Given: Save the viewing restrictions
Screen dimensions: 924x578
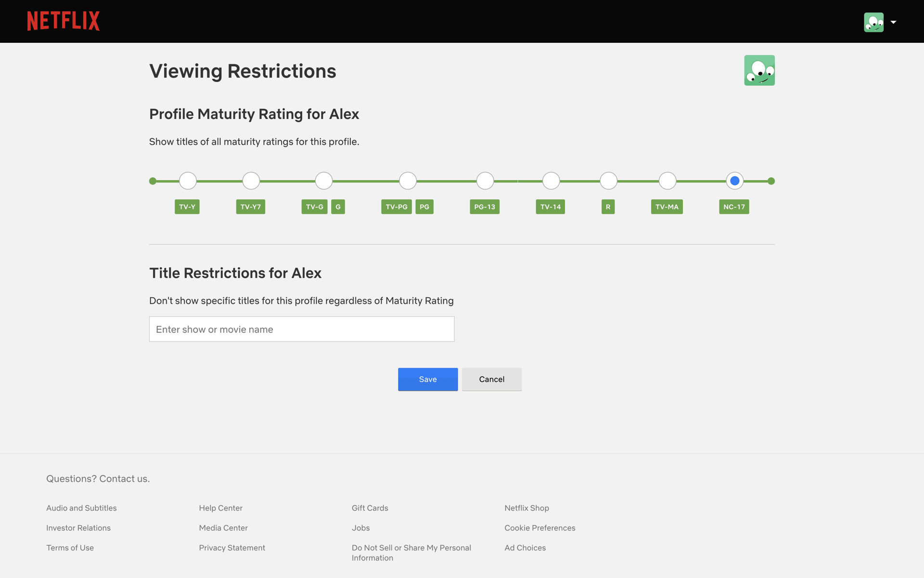Looking at the screenshot, I should 428,380.
